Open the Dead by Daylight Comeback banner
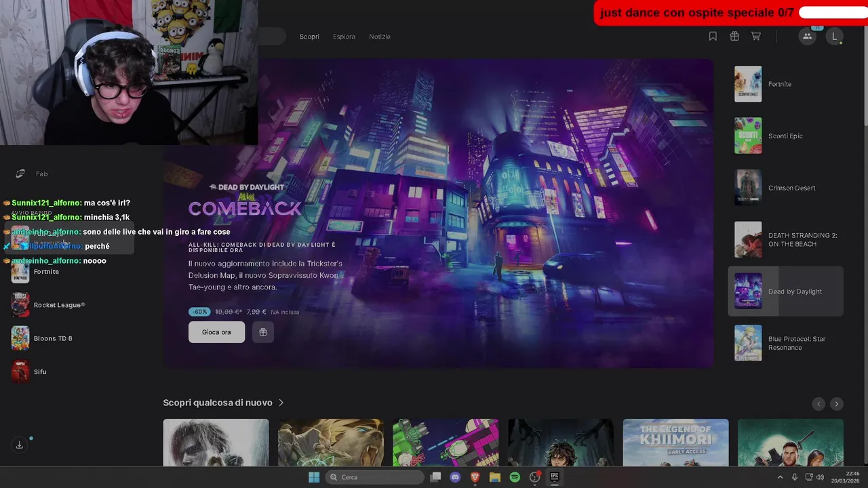The height and width of the screenshot is (488, 868). 438,213
